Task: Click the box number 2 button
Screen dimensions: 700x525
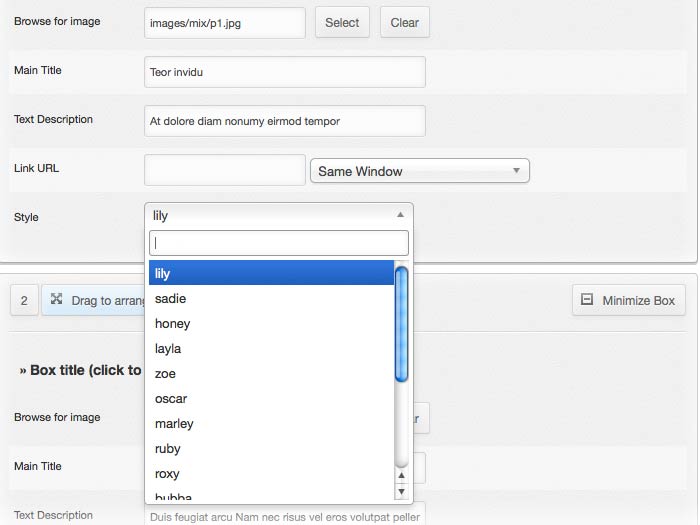Action: 24,300
